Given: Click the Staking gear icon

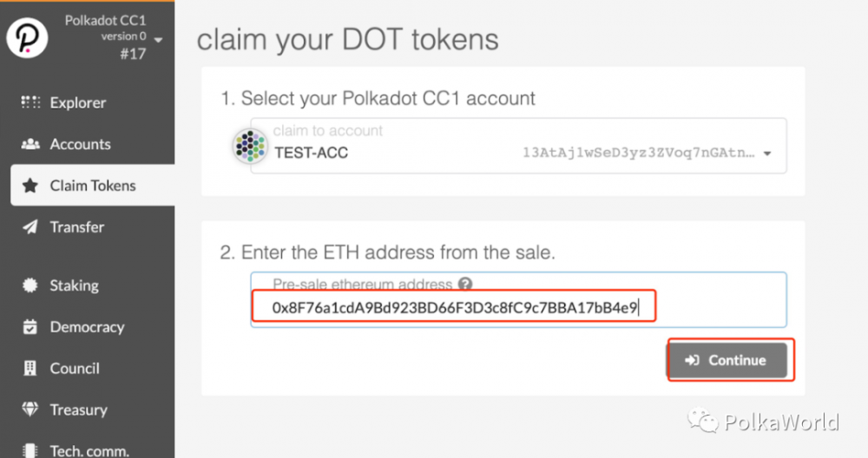Looking at the screenshot, I should 30,285.
